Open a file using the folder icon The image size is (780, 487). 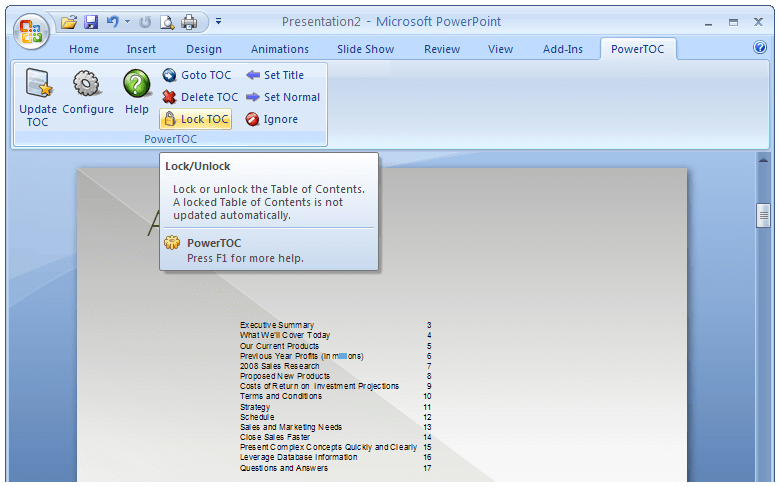pos(69,22)
